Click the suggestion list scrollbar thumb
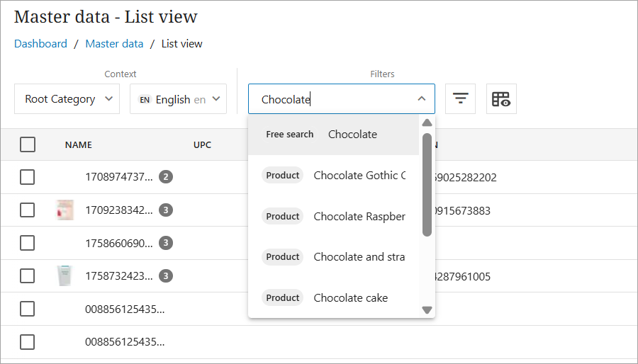This screenshot has height=364, width=638. click(x=427, y=184)
